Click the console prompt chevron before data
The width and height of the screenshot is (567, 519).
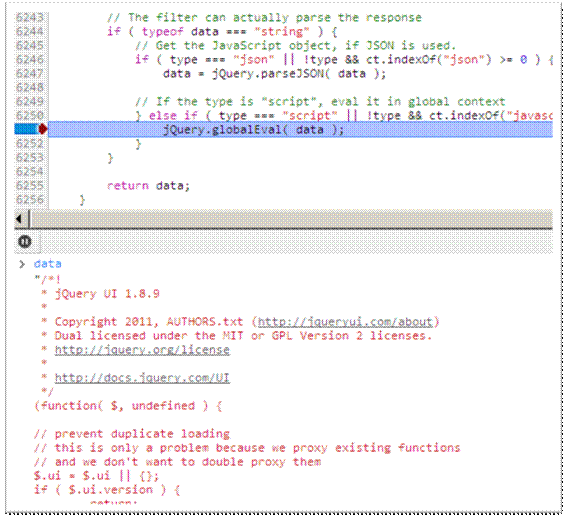(x=22, y=264)
